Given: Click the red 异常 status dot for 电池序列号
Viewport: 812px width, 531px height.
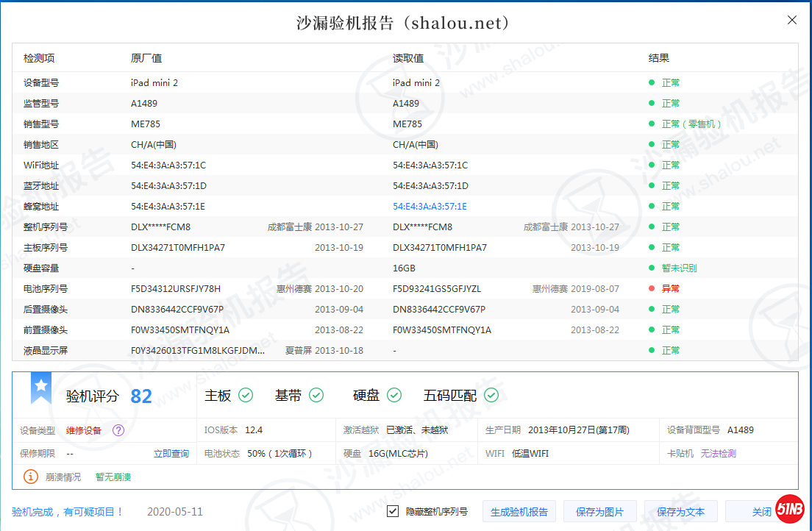Looking at the screenshot, I should point(652,289).
